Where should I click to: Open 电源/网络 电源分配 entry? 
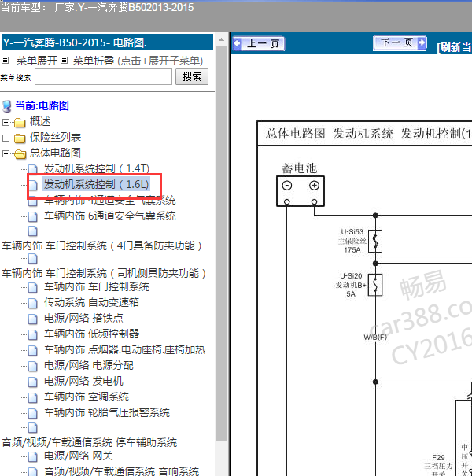pos(89,366)
